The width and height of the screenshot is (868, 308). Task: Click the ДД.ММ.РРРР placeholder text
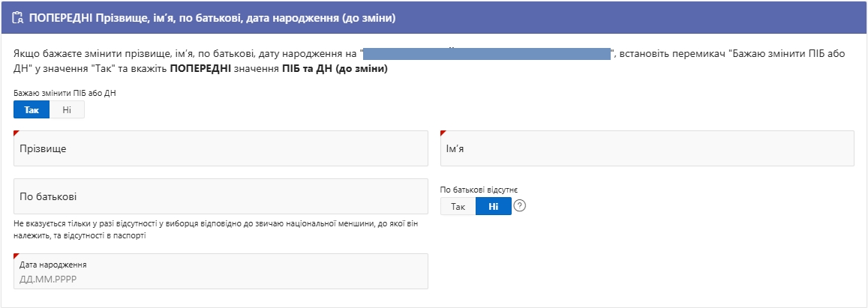pos(48,279)
